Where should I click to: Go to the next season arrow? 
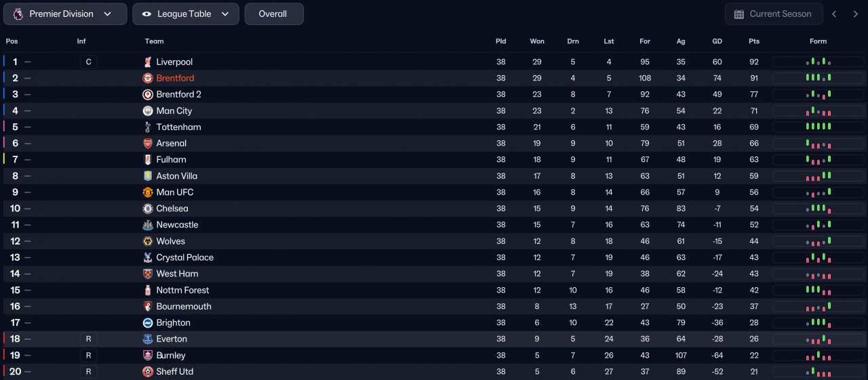[x=855, y=14]
